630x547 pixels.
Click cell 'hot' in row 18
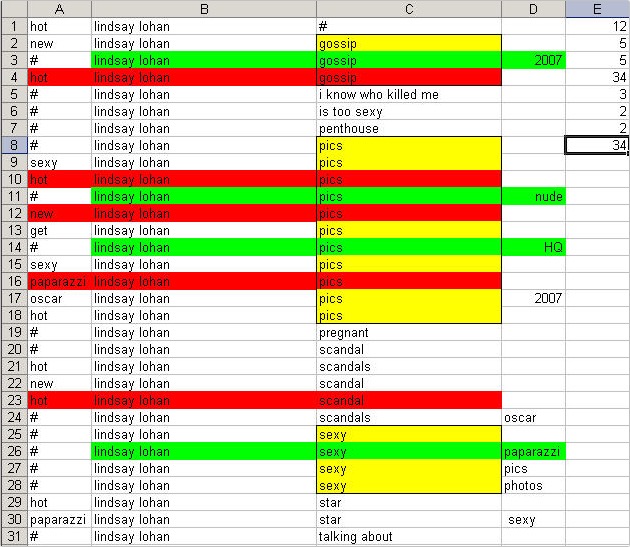(x=59, y=315)
